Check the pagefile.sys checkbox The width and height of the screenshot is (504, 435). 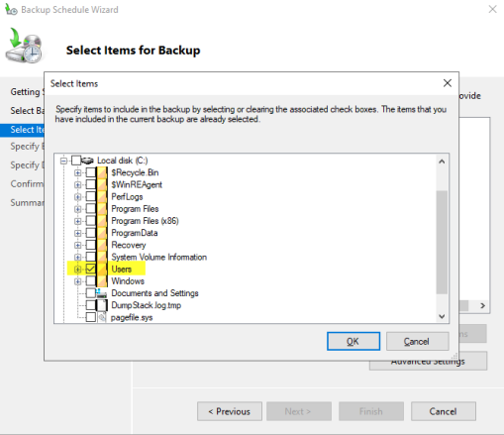91,317
